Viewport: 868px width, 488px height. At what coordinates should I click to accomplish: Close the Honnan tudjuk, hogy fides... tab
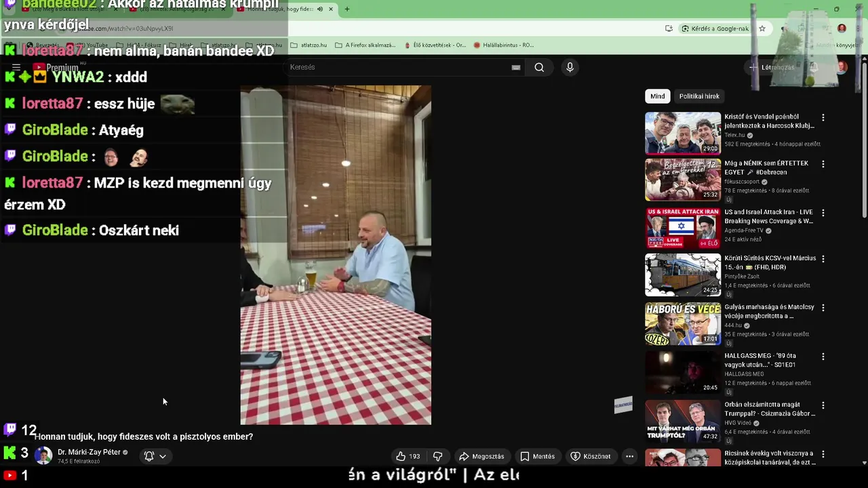(331, 9)
